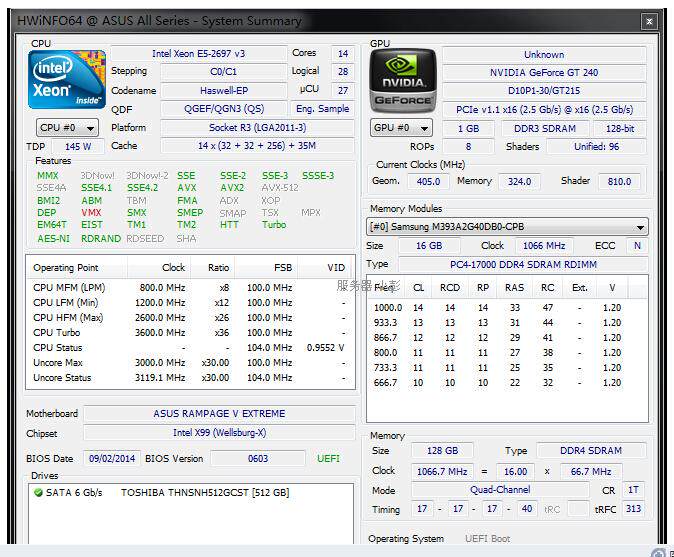Click the Operating Point column header
674x557 pixels.
77,268
